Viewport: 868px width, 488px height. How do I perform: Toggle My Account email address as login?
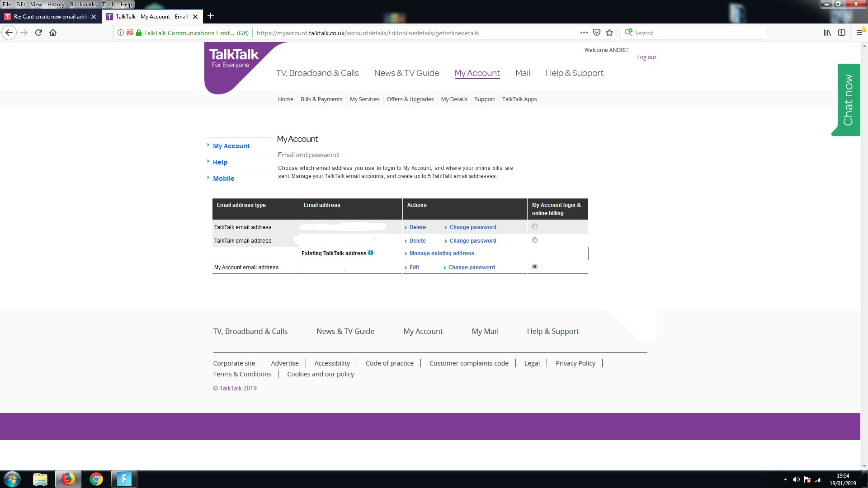(x=534, y=266)
